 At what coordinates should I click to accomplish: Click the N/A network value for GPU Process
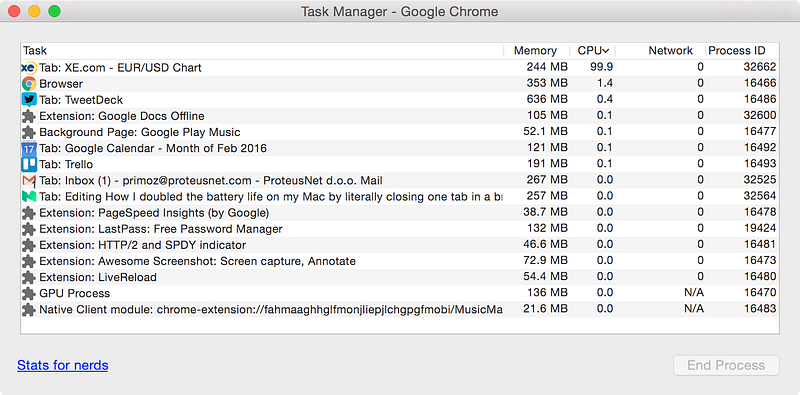(x=694, y=293)
